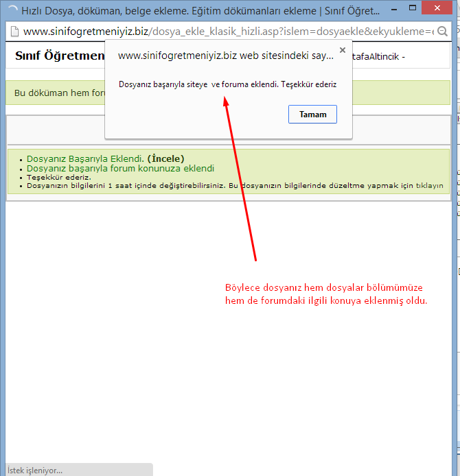Open 'Dosyanız başarıyla forum konunuza eklendi' link
The width and height of the screenshot is (460, 476).
coord(120,168)
